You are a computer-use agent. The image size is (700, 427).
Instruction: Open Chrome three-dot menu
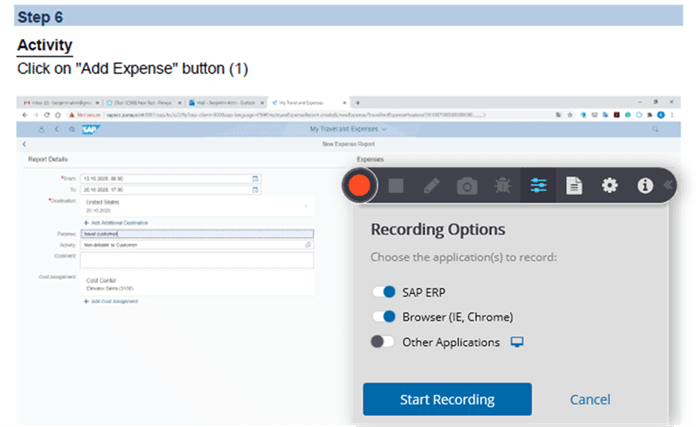[672, 115]
